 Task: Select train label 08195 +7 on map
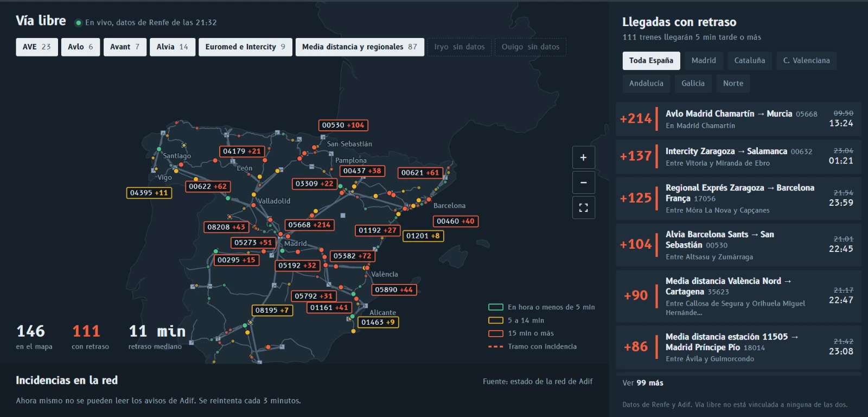tap(272, 311)
